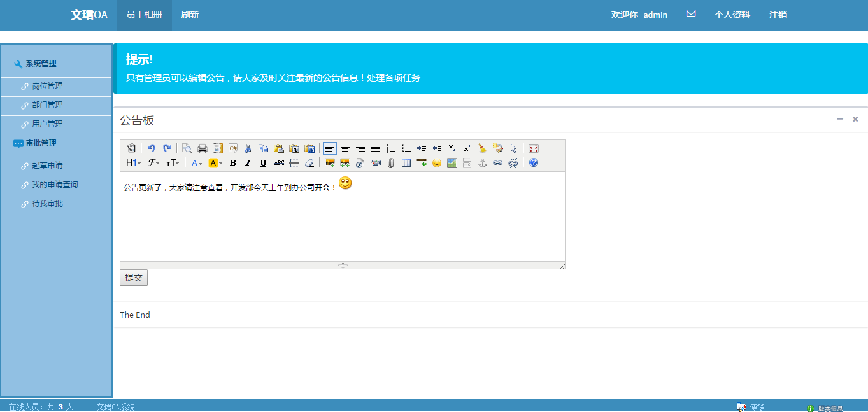Open the H1 paragraph format dropdown
Image resolution: width=868 pixels, height=412 pixels.
(x=134, y=163)
